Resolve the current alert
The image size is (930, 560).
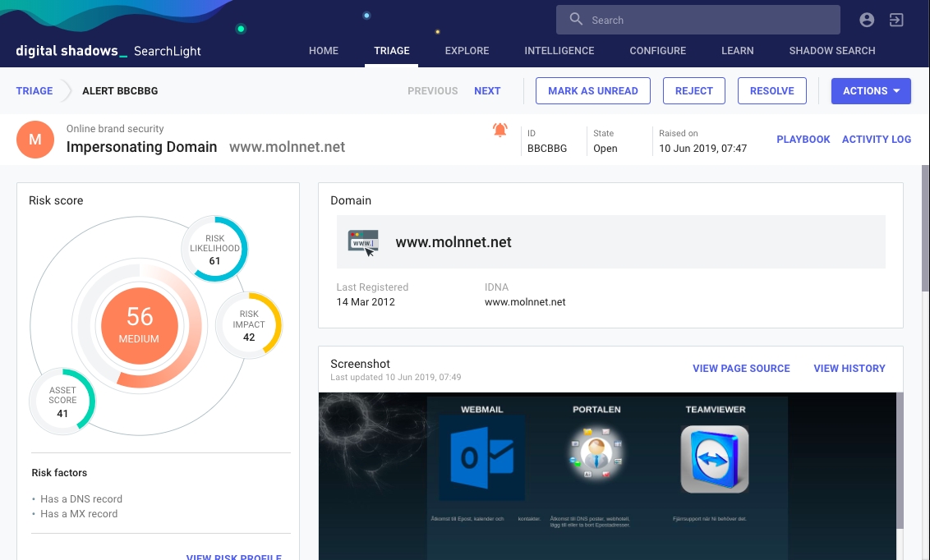click(771, 90)
